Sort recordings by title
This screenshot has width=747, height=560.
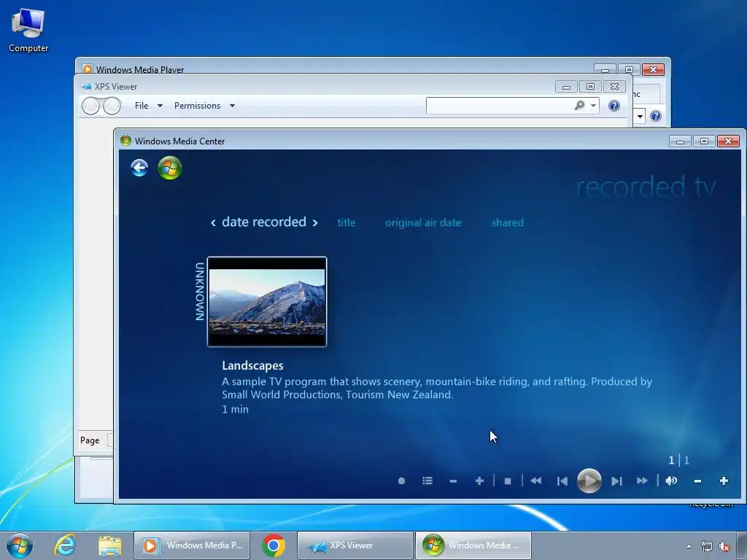coord(347,222)
